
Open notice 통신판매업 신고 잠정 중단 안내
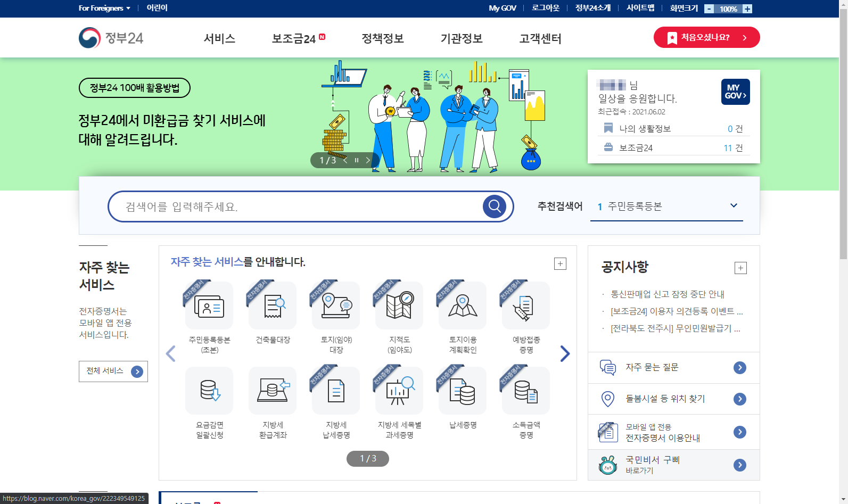pyautogui.click(x=667, y=294)
